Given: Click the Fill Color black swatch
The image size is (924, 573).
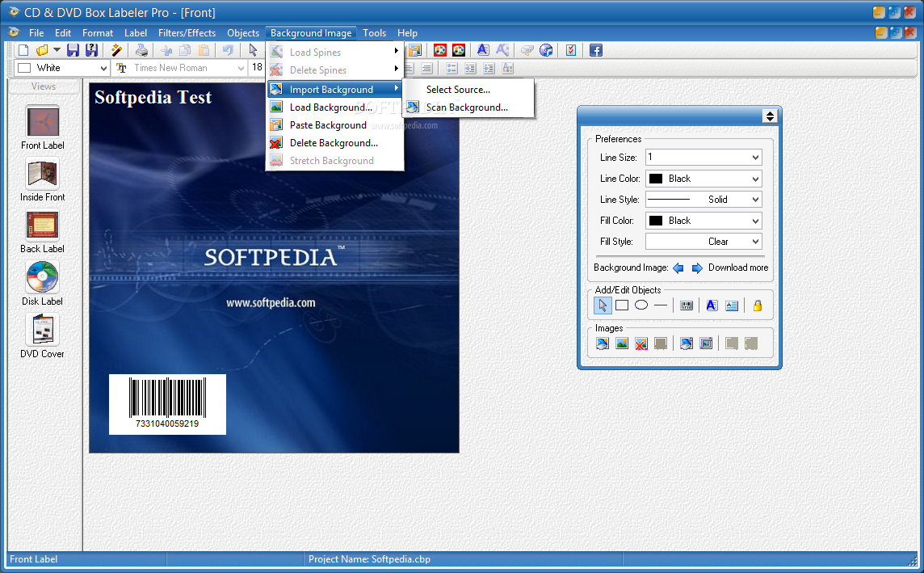Looking at the screenshot, I should (x=656, y=221).
